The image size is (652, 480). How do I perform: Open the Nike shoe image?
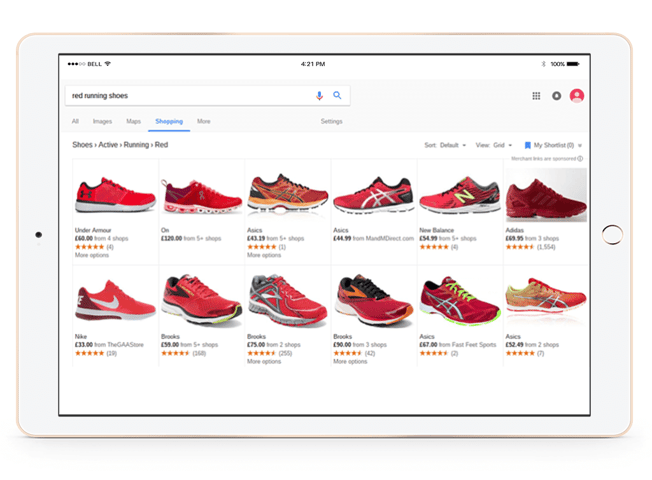click(x=115, y=300)
